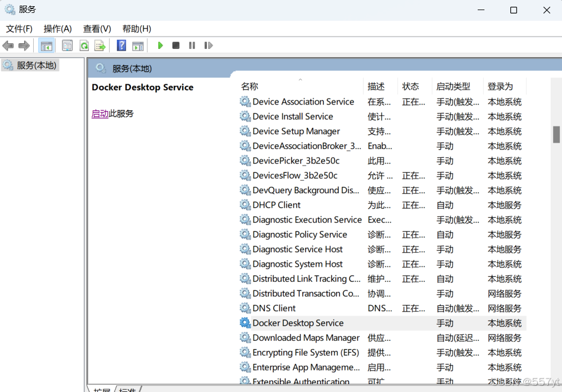
Task: Open the 操作 menu
Action: coord(57,29)
